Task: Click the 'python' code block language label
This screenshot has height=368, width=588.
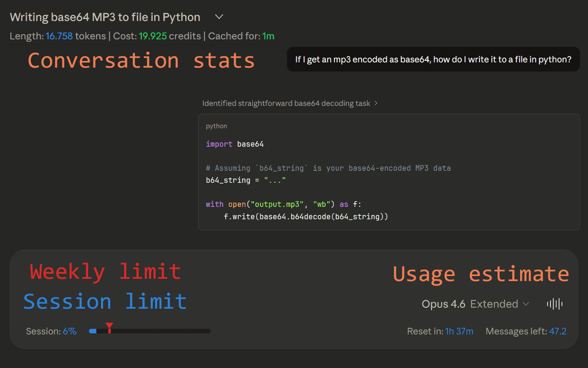Action: tap(216, 126)
